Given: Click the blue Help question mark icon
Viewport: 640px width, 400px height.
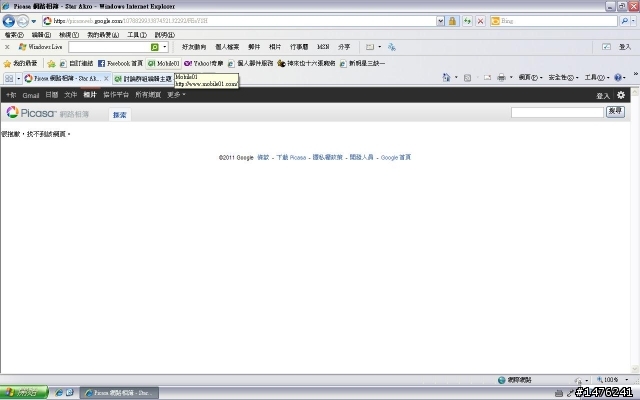Looking at the screenshot, I should [x=618, y=78].
